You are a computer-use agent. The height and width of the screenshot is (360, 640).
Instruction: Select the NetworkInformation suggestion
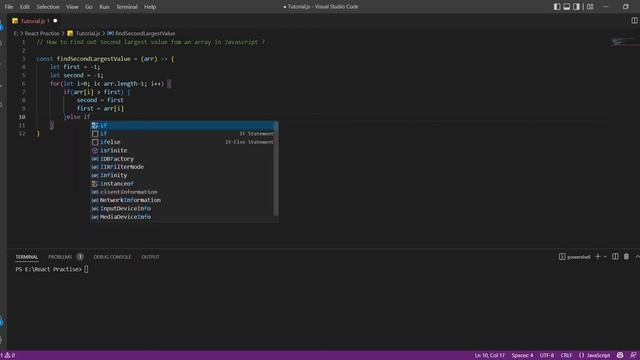point(182,200)
